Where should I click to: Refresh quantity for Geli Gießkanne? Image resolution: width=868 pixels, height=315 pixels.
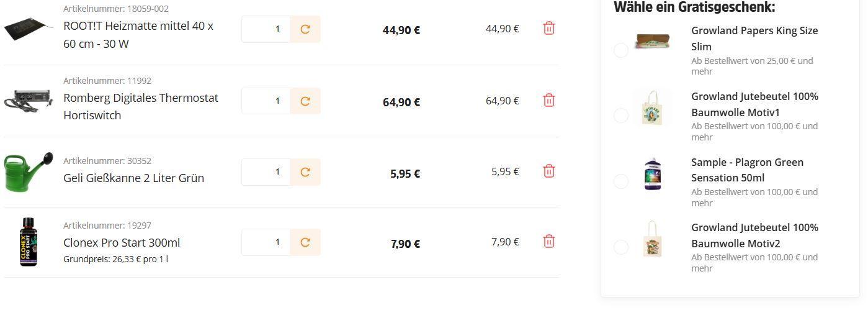point(305,172)
